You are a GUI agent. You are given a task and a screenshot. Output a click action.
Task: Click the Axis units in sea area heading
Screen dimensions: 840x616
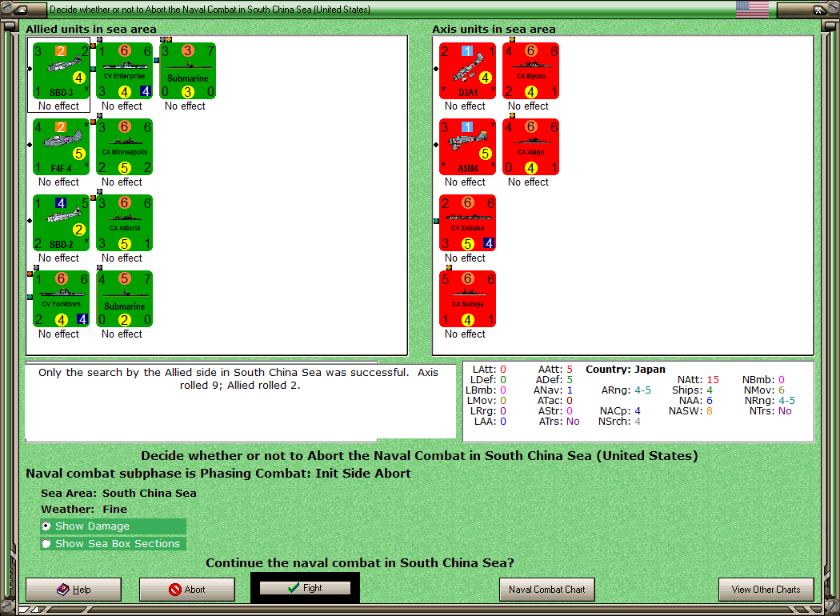494,29
